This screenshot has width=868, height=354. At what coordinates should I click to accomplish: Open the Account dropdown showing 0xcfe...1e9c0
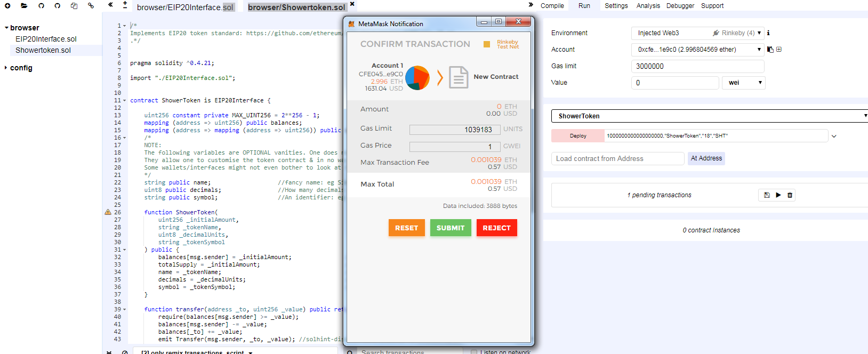(698, 50)
